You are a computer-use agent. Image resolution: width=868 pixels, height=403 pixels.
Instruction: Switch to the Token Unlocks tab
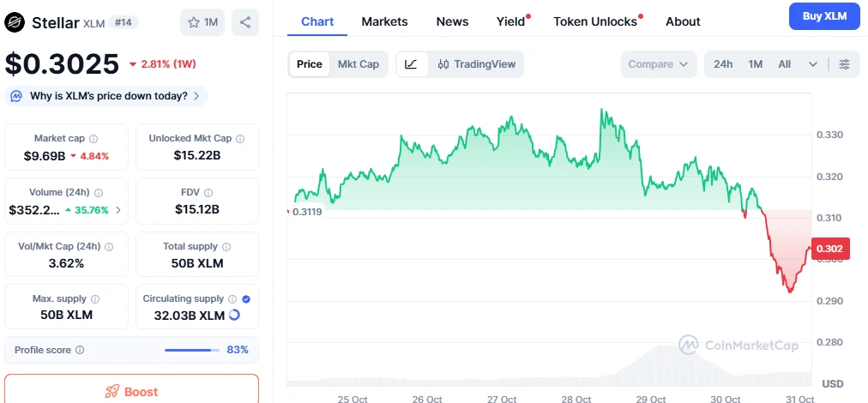click(595, 21)
